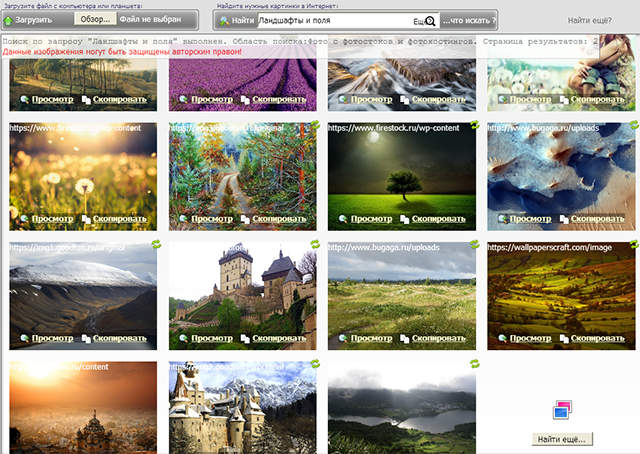Click Скопировать on the cloudy meadow image

point(438,338)
